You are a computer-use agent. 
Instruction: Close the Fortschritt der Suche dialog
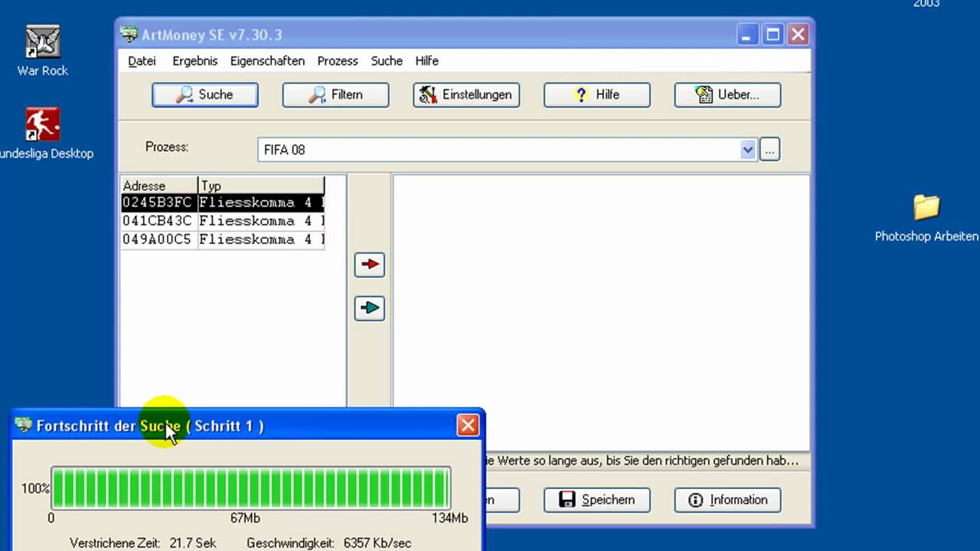(x=468, y=425)
